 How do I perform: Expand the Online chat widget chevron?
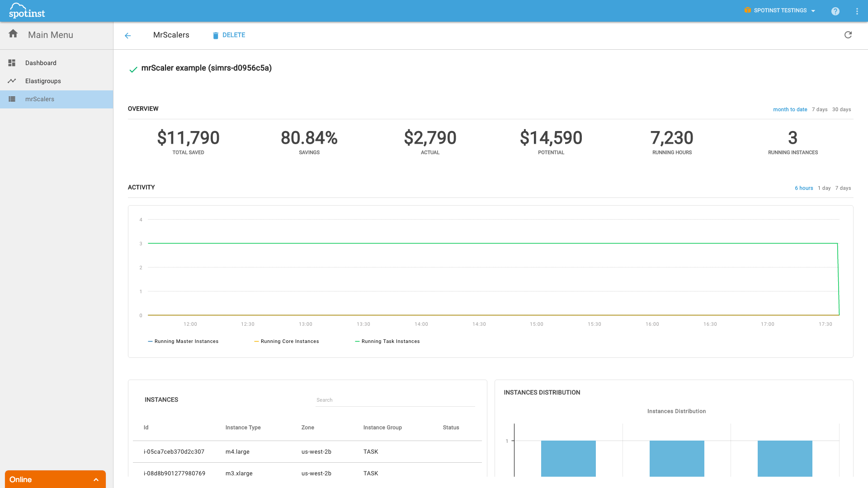click(96, 479)
